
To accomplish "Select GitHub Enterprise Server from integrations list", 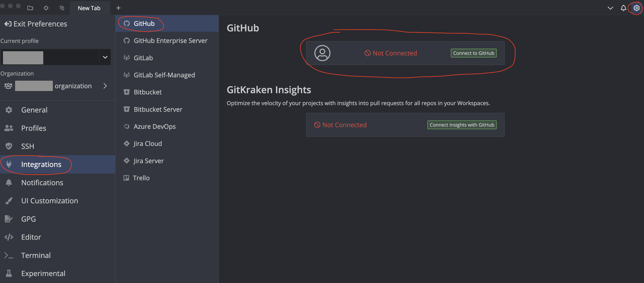I will coord(170,40).
